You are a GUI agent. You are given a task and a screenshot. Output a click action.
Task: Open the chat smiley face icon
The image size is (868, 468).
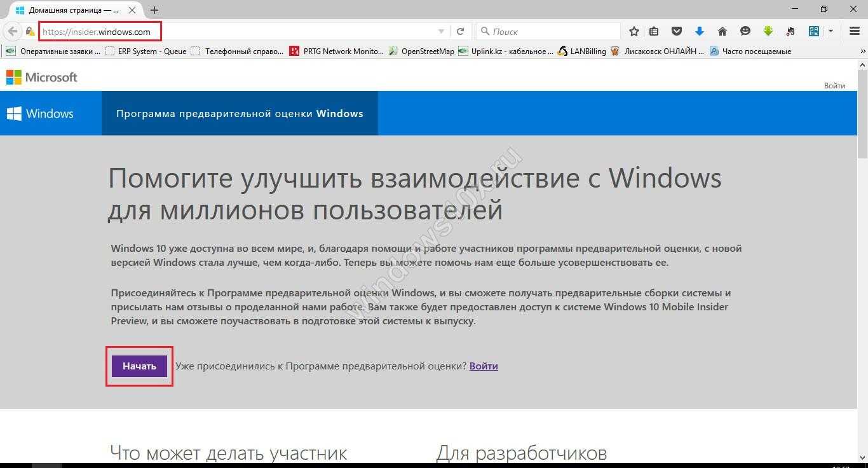pos(745,31)
